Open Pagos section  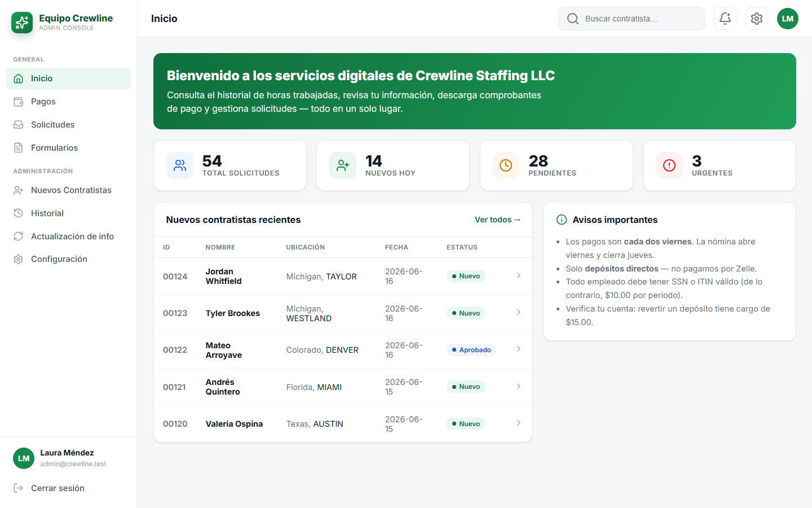69,102
